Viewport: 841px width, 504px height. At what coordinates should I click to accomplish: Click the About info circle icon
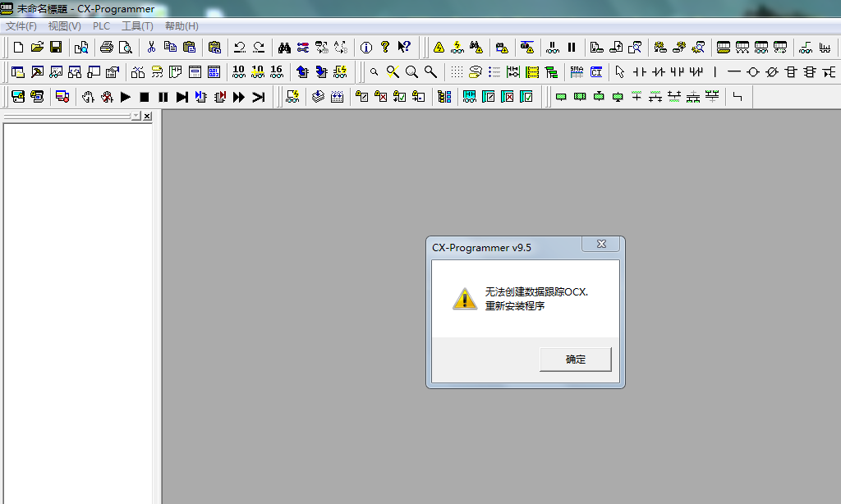coord(366,47)
